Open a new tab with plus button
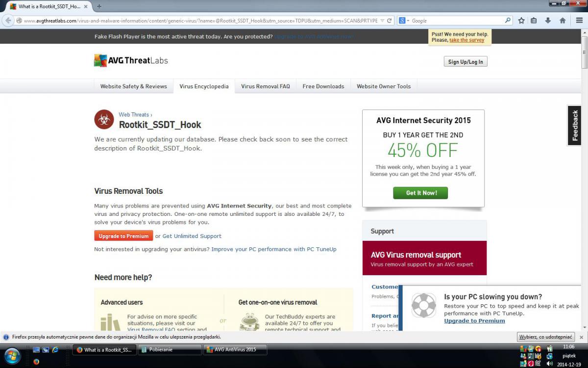The image size is (588, 368). tap(99, 6)
